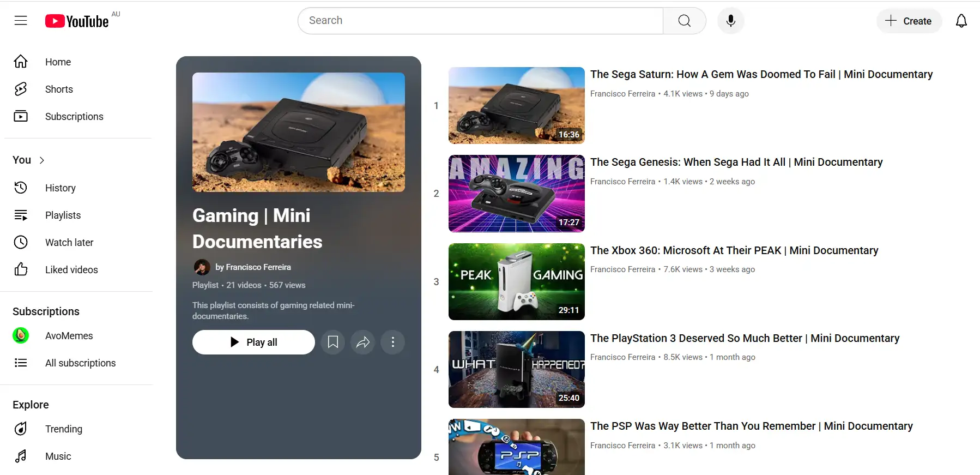Viewport: 980px width, 475px height.
Task: Open the hamburger guide menu
Action: coord(21,21)
